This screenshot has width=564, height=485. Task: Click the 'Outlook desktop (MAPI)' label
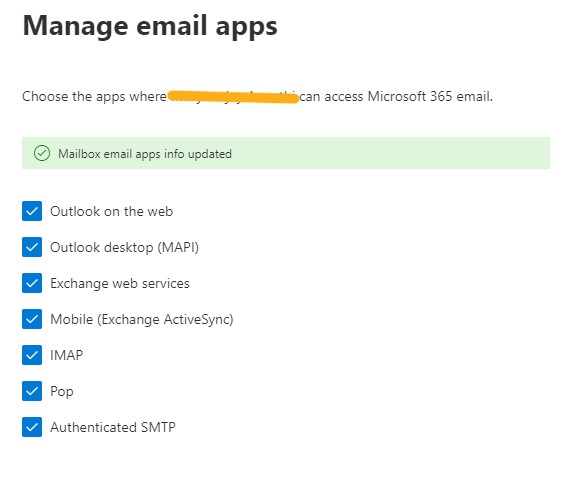point(124,248)
